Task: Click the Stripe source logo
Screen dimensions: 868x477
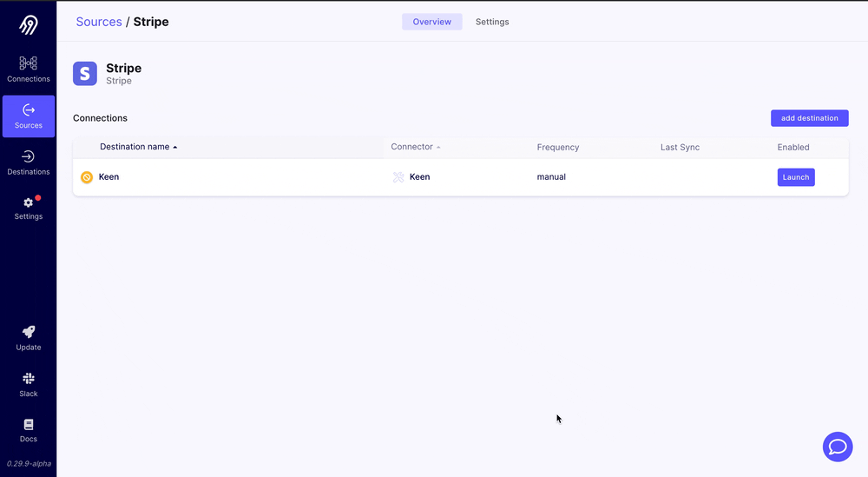Action: pyautogui.click(x=85, y=74)
